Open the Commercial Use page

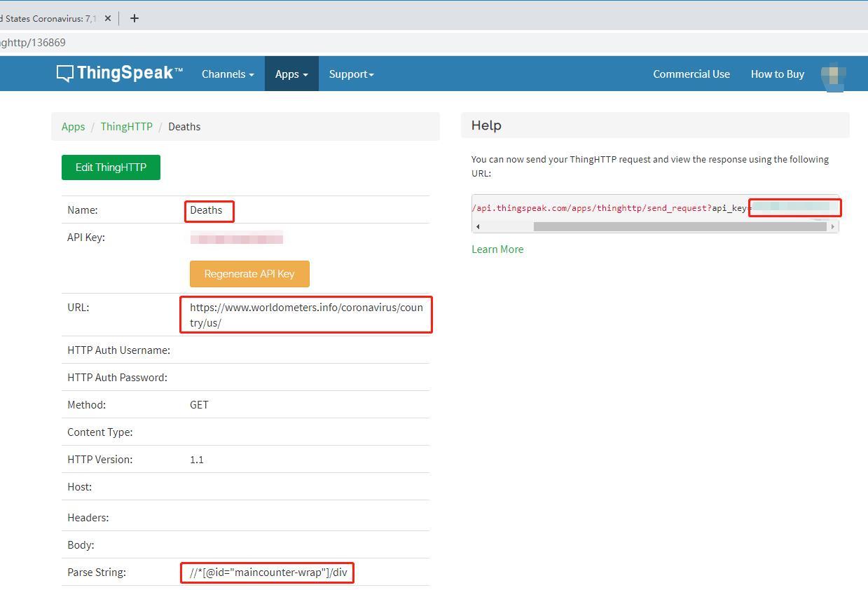pyautogui.click(x=691, y=74)
